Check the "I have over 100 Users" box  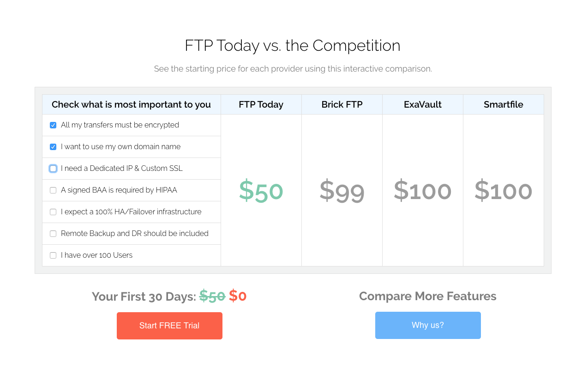pos(53,255)
